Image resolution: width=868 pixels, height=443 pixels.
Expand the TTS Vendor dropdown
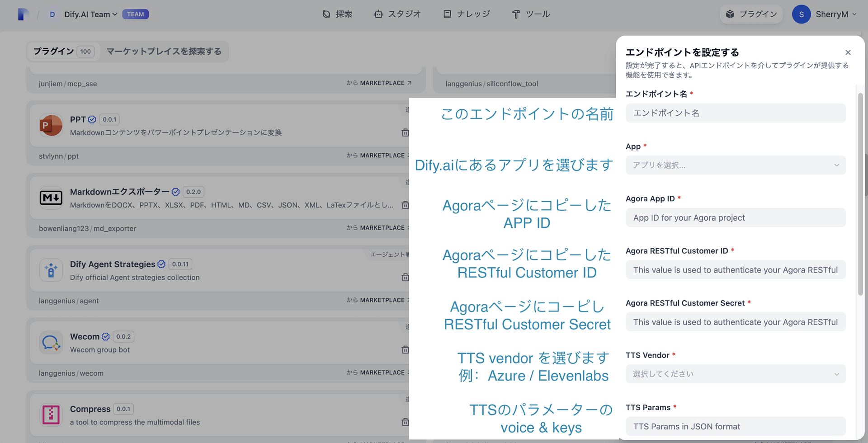click(735, 374)
